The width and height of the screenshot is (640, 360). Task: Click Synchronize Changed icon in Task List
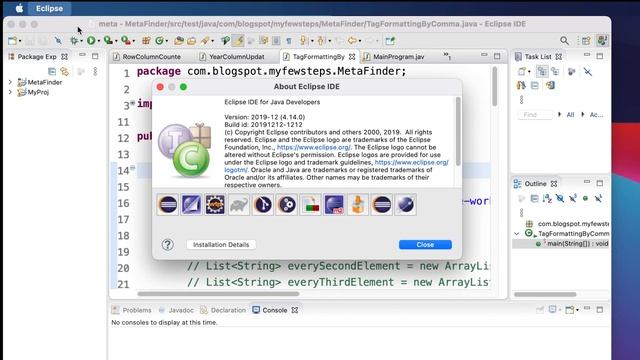click(x=550, y=86)
